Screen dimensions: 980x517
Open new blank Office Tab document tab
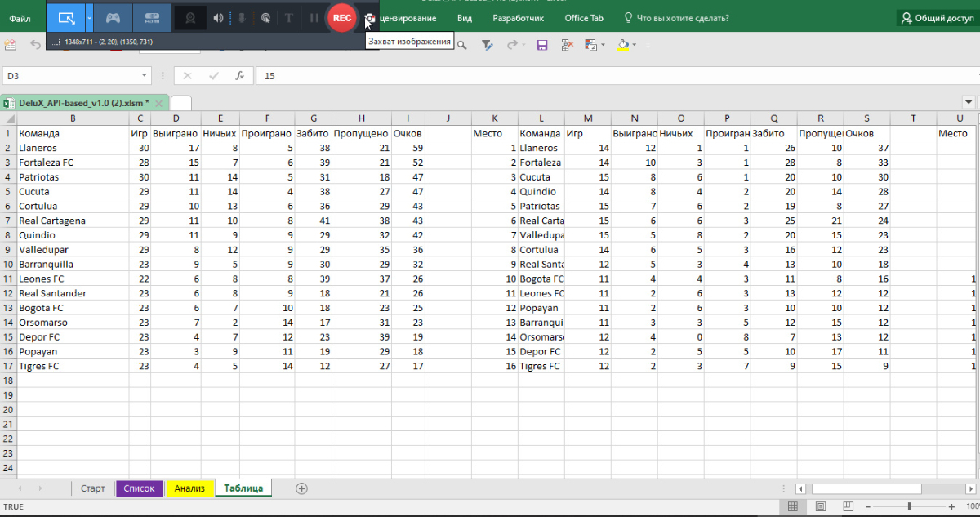[181, 103]
